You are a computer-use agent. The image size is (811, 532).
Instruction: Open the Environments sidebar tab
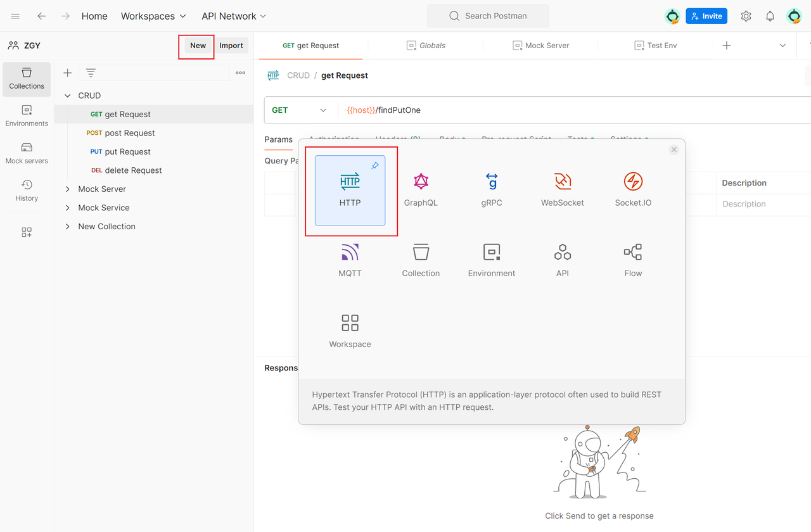27,116
